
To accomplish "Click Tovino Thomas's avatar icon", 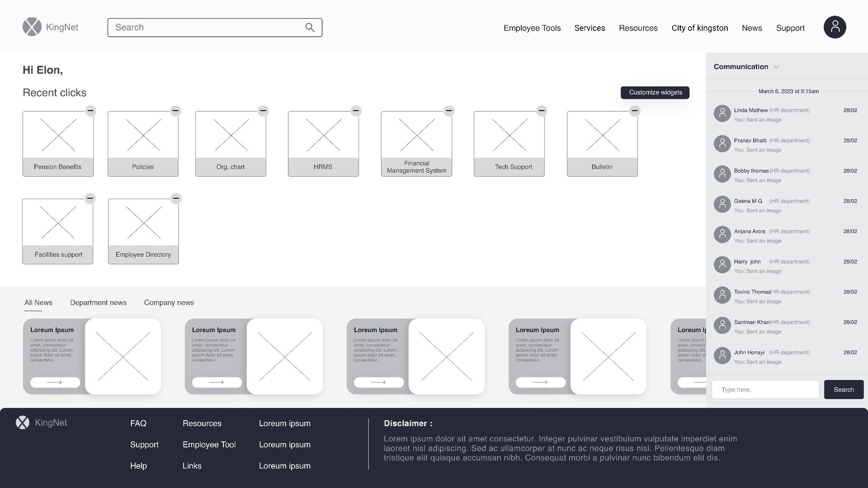I will pyautogui.click(x=722, y=295).
